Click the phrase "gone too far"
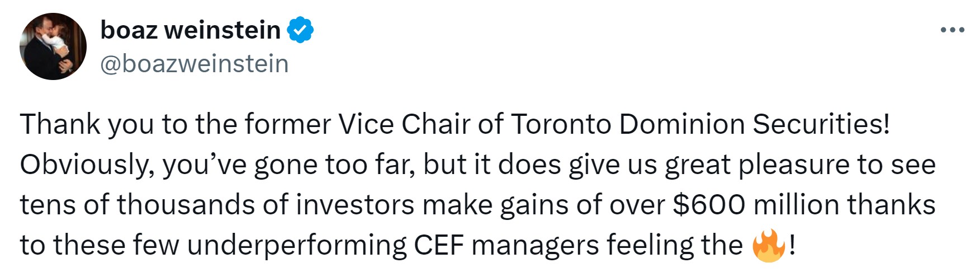 pyautogui.click(x=334, y=165)
